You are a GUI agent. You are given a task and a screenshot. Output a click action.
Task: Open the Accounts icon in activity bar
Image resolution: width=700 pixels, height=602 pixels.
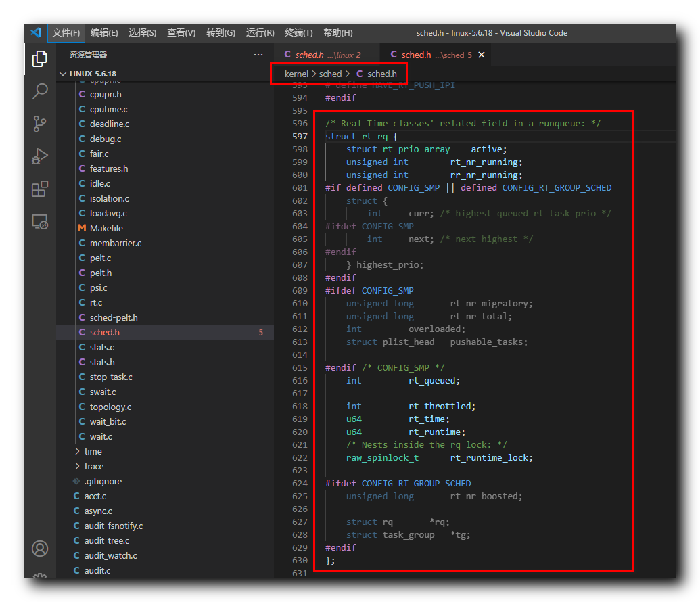[40, 549]
